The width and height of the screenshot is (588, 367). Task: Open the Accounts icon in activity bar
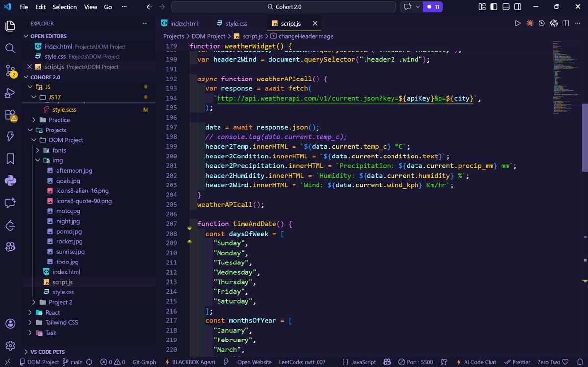[10, 324]
